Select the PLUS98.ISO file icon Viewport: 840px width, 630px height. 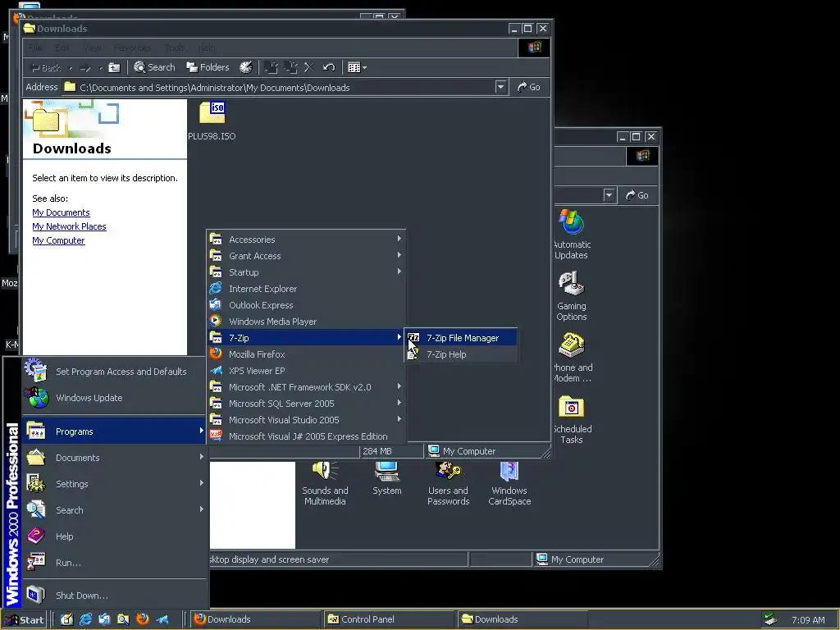coord(212,121)
